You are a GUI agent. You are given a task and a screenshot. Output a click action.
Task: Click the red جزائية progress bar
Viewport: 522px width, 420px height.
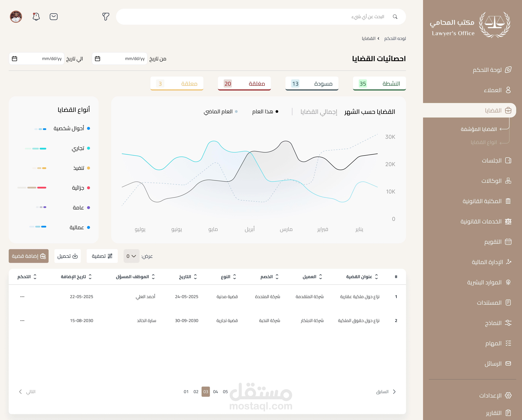[x=42, y=188]
